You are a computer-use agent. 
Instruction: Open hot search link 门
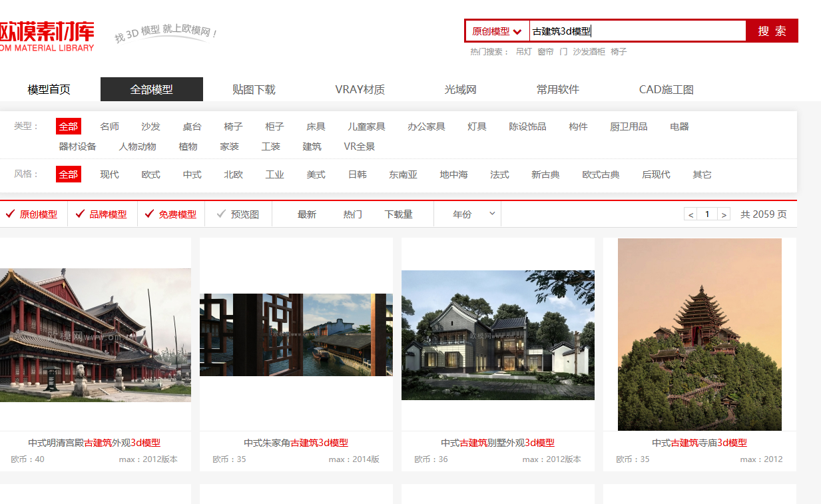(563, 52)
